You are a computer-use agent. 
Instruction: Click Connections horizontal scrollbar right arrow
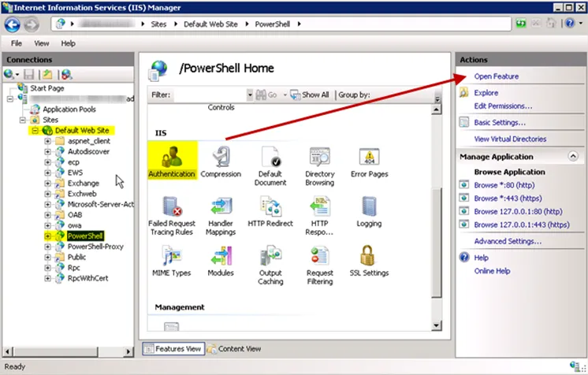(128, 351)
